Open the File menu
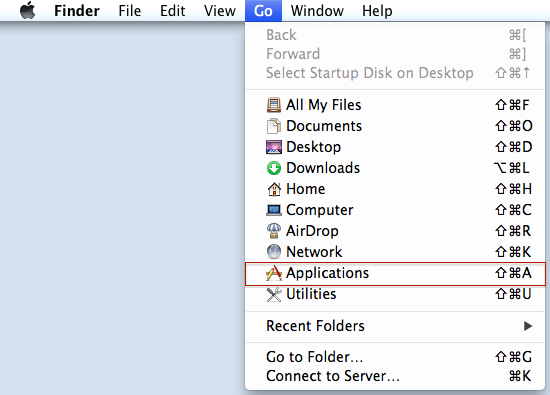 [x=129, y=11]
